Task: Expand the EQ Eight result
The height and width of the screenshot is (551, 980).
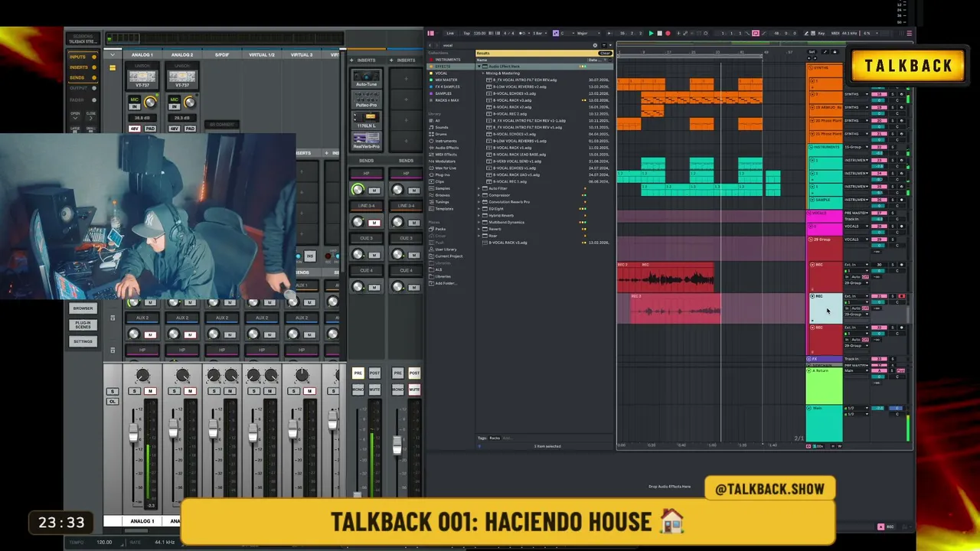Action: [480, 209]
